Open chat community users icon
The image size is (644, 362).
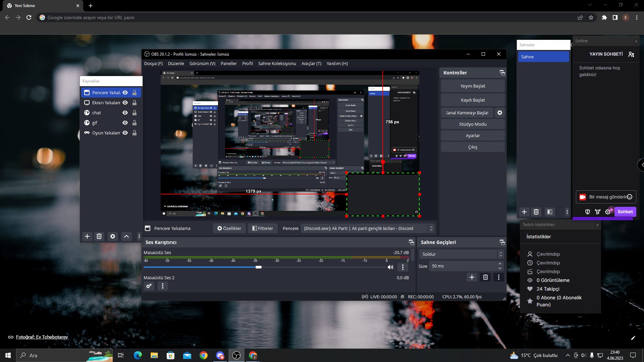[631, 54]
